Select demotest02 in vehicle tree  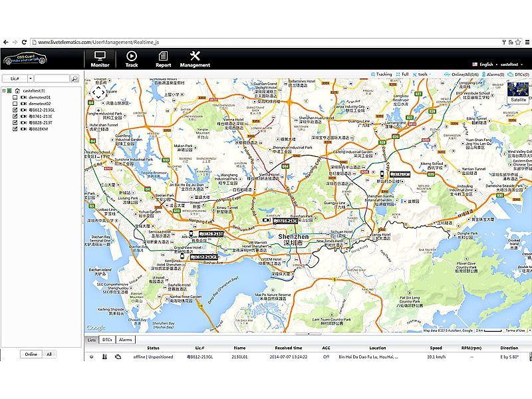[x=40, y=104]
